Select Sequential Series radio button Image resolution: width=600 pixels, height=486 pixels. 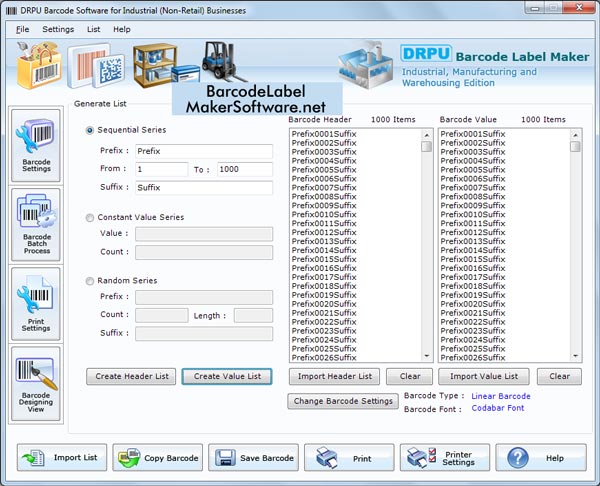pyautogui.click(x=90, y=130)
